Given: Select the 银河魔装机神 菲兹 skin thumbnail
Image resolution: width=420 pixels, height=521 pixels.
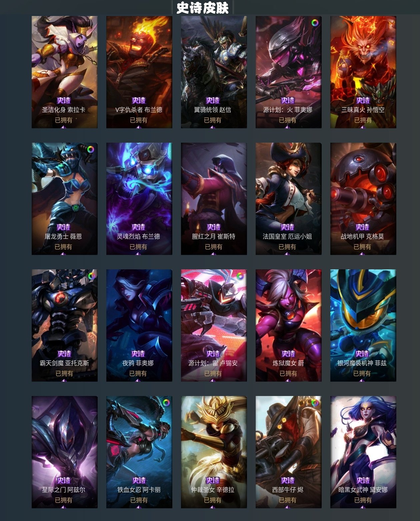Looking at the screenshot, I should click(363, 325).
